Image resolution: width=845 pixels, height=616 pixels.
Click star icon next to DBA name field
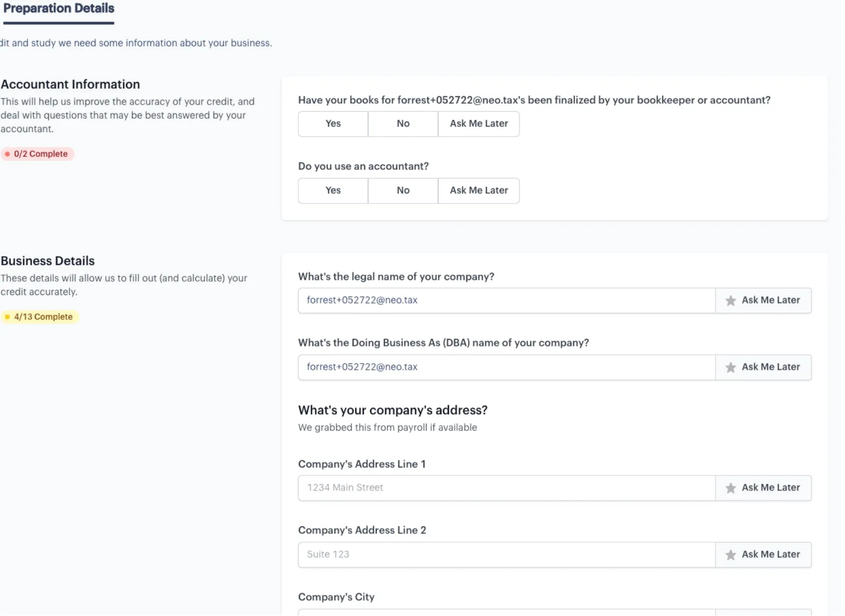[730, 367]
